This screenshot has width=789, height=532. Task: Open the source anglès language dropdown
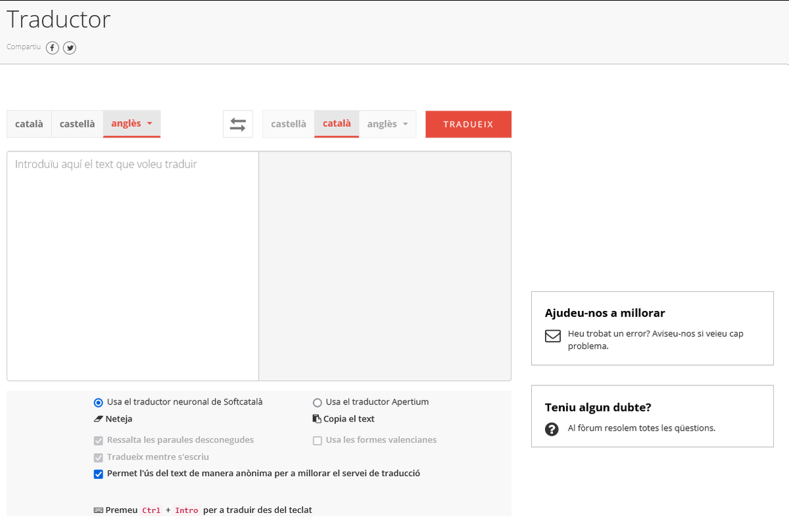click(131, 124)
